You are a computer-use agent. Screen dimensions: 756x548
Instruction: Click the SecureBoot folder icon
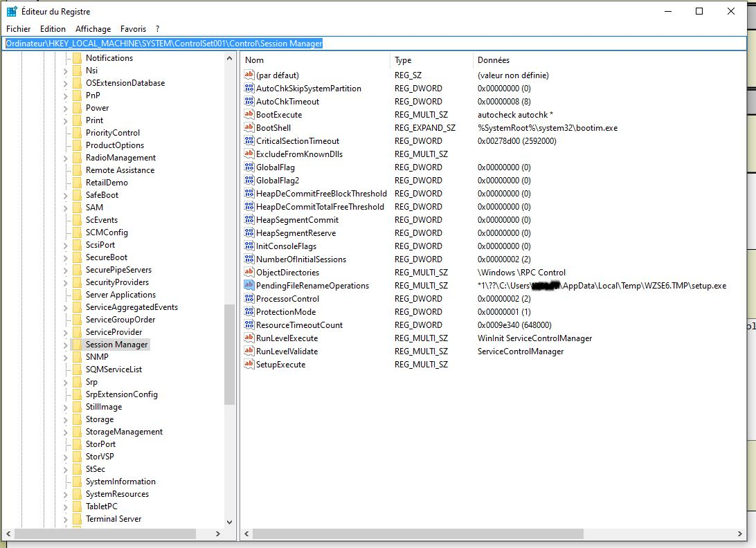point(77,257)
